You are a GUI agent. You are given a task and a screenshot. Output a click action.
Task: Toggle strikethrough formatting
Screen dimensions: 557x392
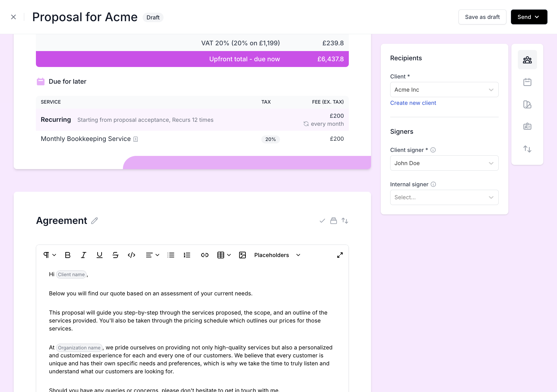pos(115,255)
